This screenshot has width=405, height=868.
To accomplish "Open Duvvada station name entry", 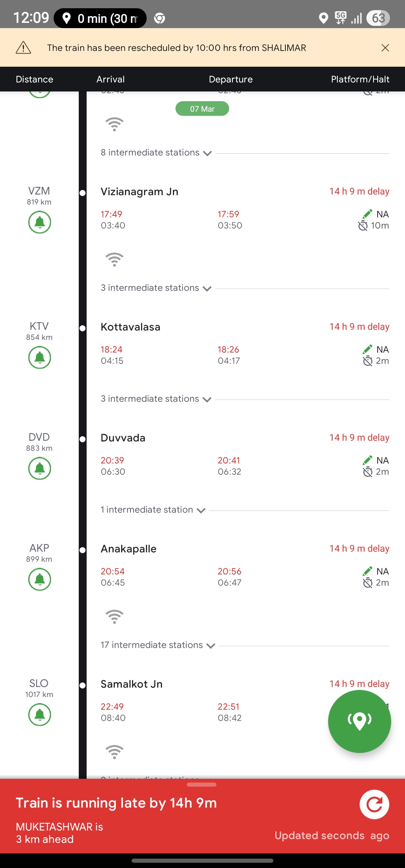I will (x=123, y=438).
